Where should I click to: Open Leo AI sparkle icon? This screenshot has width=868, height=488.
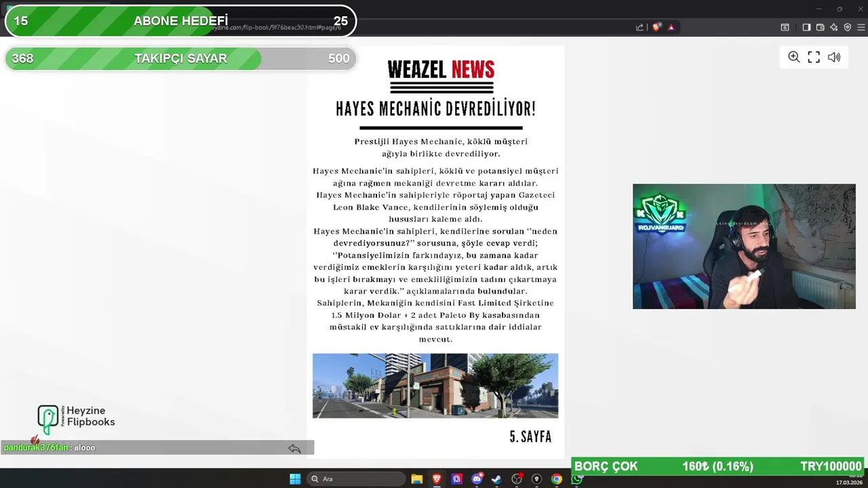833,27
